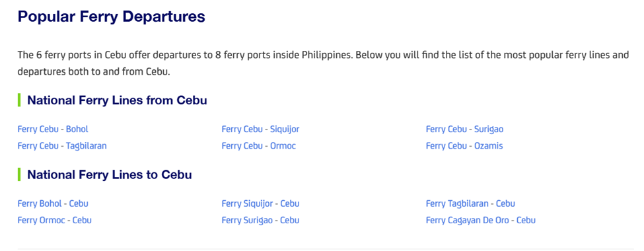Click the green bar beside 'from Cebu' heading
This screenshot has width=644, height=251.
(x=19, y=100)
